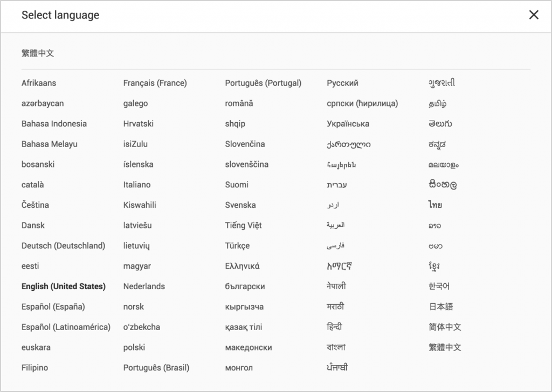Choose Español (Latinoamérica)
This screenshot has width=552, height=392.
click(66, 327)
